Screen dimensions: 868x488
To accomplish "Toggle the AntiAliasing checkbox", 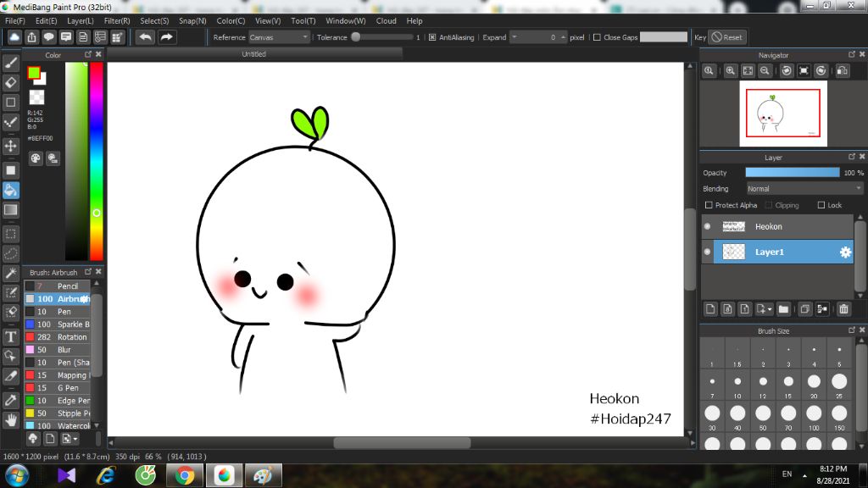I will click(x=432, y=37).
